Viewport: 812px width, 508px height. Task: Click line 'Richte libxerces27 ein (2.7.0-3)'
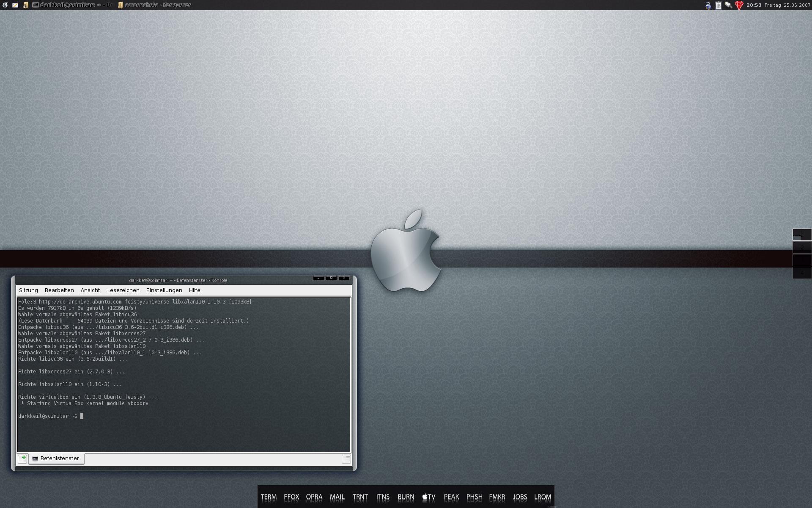[71, 372]
